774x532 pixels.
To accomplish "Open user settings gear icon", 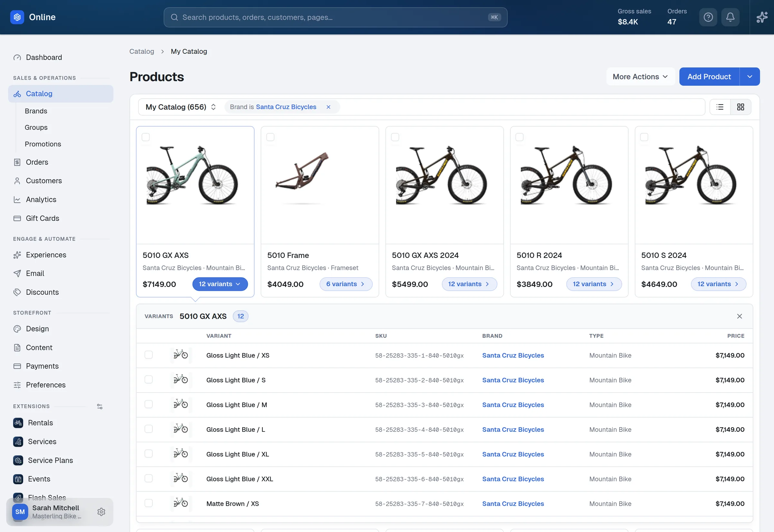I will (x=101, y=512).
